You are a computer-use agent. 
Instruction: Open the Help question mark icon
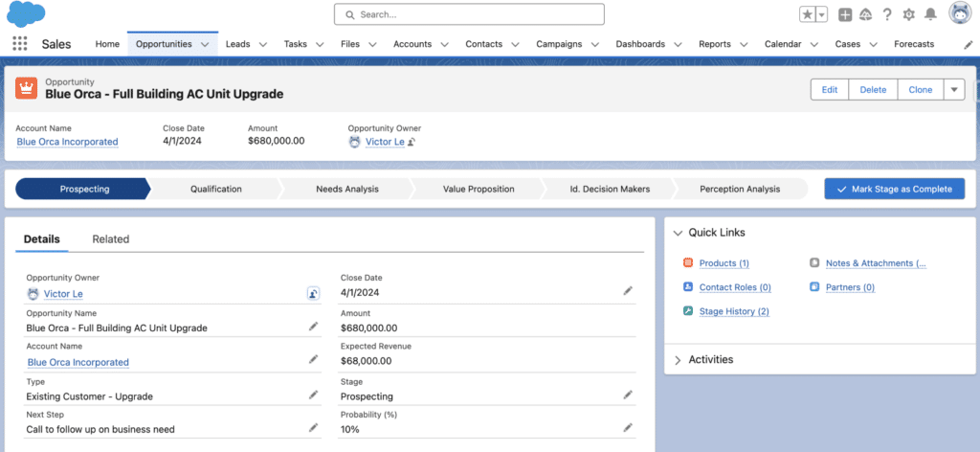(x=887, y=14)
